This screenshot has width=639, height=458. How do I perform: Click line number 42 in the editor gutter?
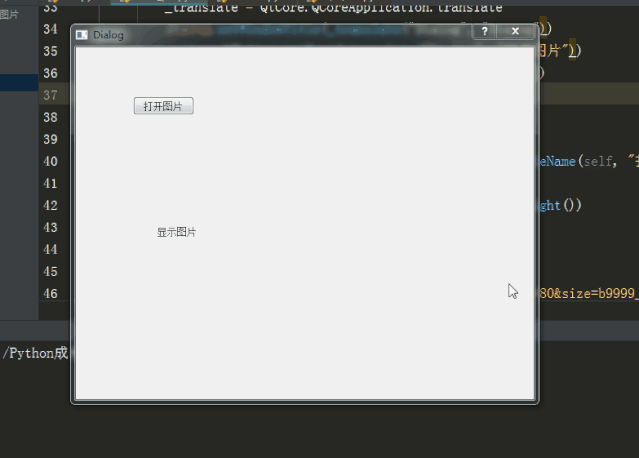51,205
